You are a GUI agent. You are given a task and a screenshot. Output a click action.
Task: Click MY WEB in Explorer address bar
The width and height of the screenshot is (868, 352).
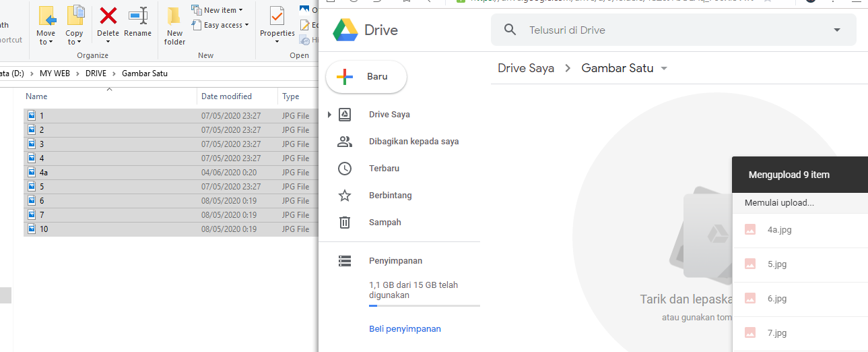point(56,74)
